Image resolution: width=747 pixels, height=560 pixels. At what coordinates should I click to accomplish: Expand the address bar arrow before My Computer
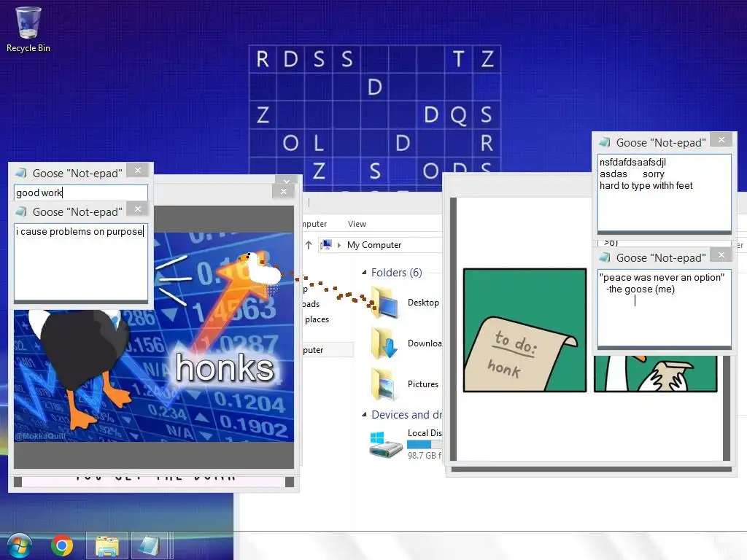(339, 245)
